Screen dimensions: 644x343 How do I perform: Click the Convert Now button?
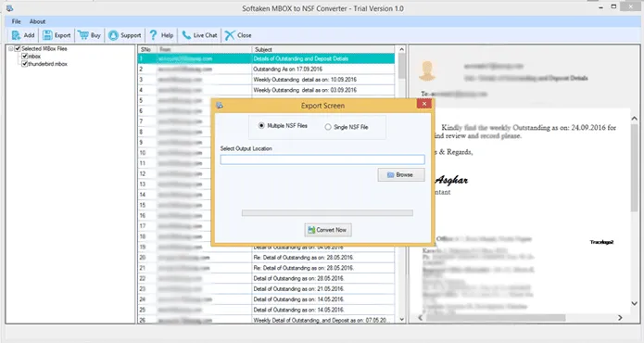pos(328,230)
